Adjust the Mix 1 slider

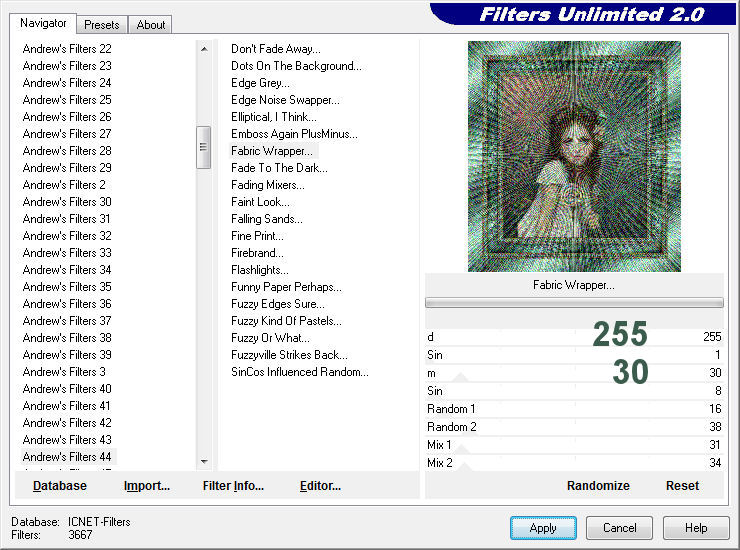[574, 445]
